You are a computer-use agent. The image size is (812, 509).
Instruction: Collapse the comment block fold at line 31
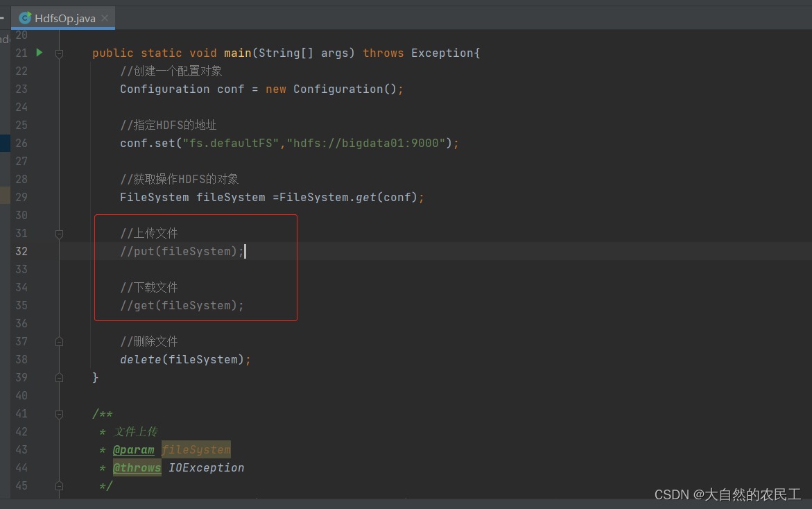pyautogui.click(x=60, y=234)
